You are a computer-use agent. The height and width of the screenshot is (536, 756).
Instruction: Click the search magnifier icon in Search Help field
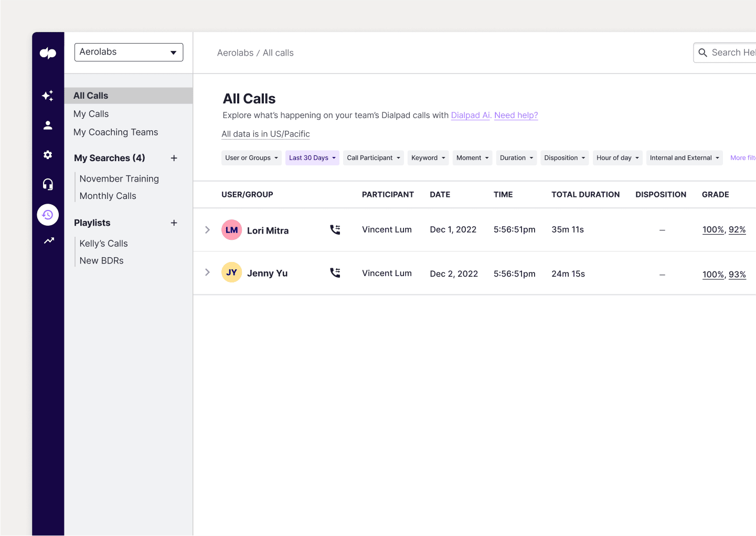(x=703, y=52)
